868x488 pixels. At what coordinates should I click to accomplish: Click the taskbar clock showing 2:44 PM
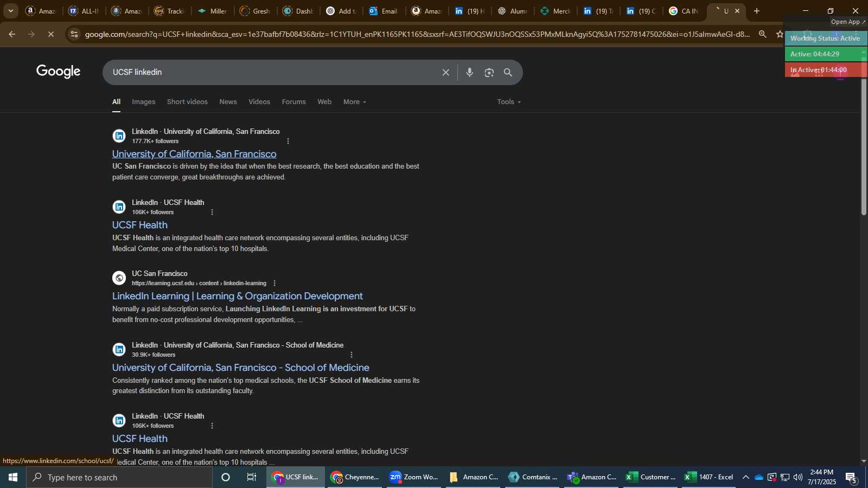[x=821, y=477]
